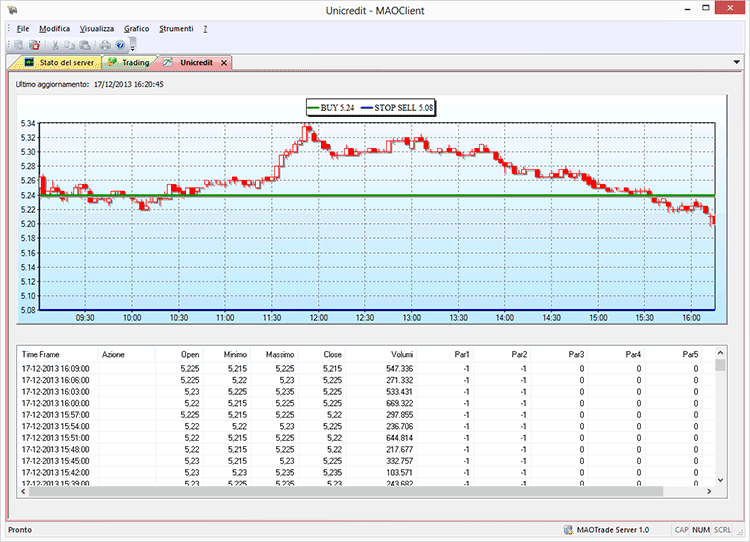
Task: Select row 17-12-2013 15:45:00
Action: tap(366, 461)
